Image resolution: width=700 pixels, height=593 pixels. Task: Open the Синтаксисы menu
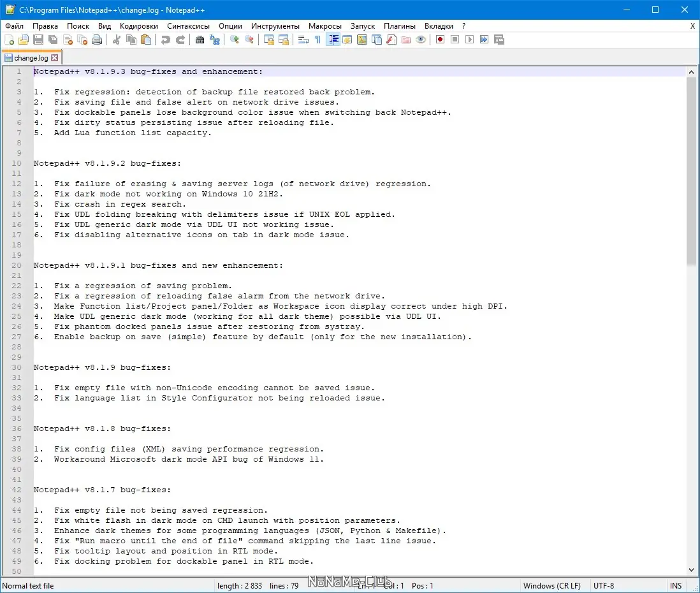189,26
